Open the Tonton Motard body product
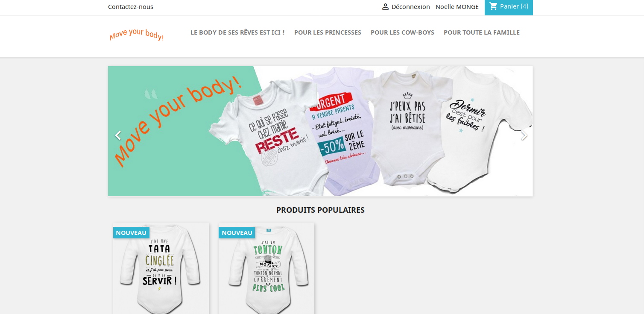The width and height of the screenshot is (644, 314). point(266,268)
